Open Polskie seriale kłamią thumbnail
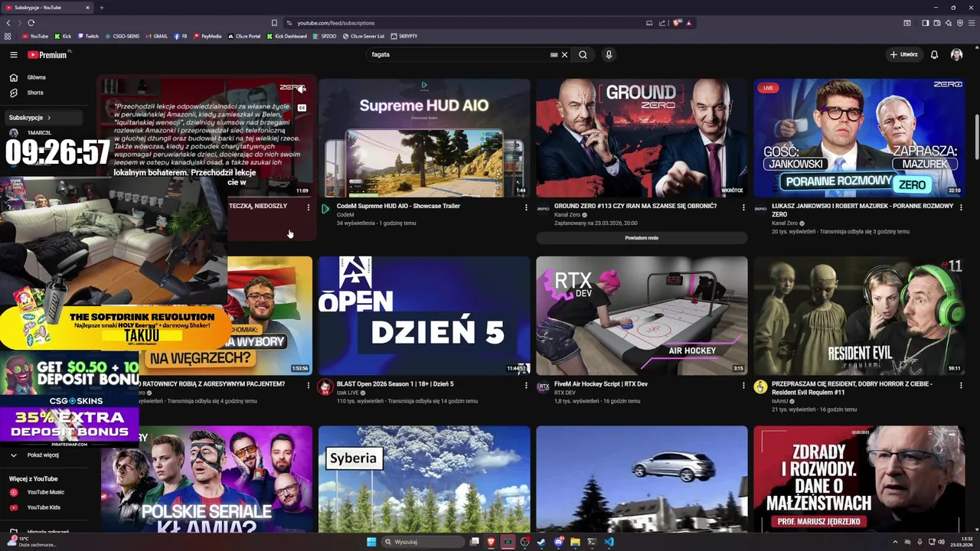This screenshot has width=980, height=551. 207,479
